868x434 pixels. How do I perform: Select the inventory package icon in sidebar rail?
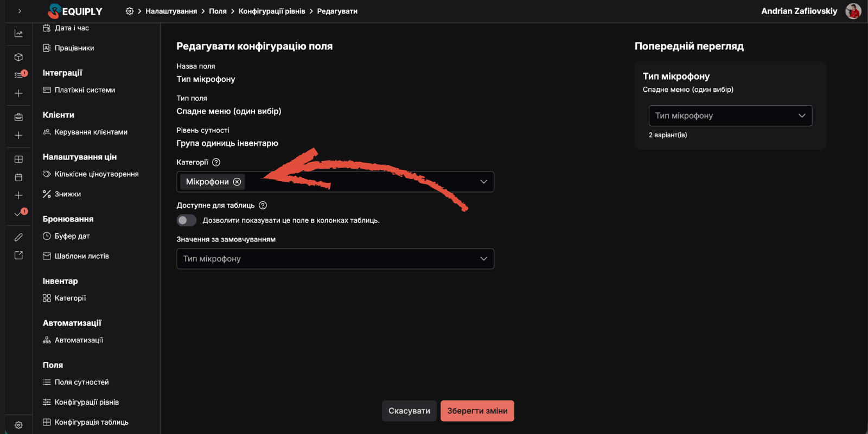[18, 56]
